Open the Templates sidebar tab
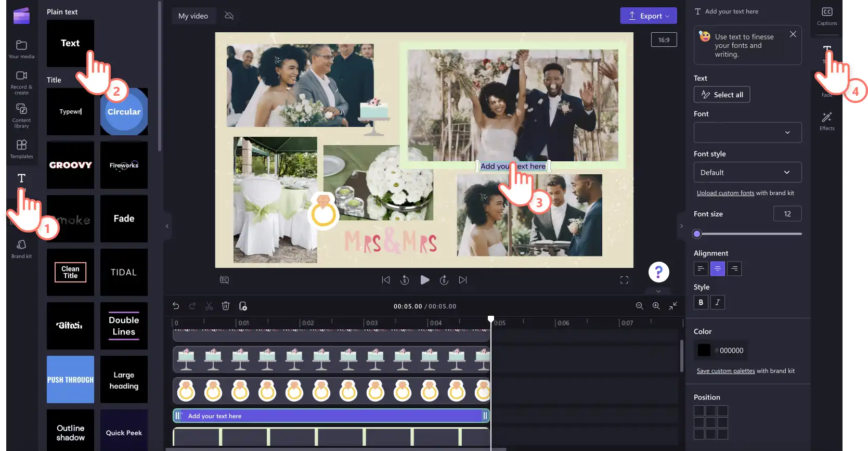 point(21,149)
